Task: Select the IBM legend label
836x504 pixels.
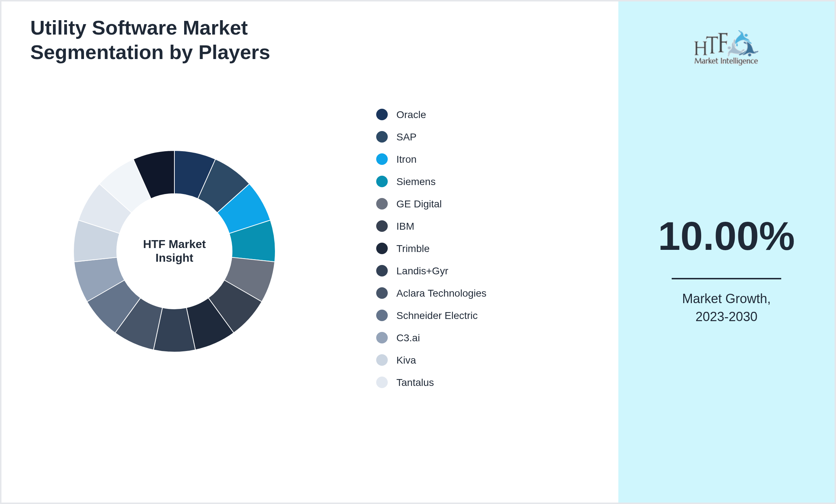Action: [405, 226]
